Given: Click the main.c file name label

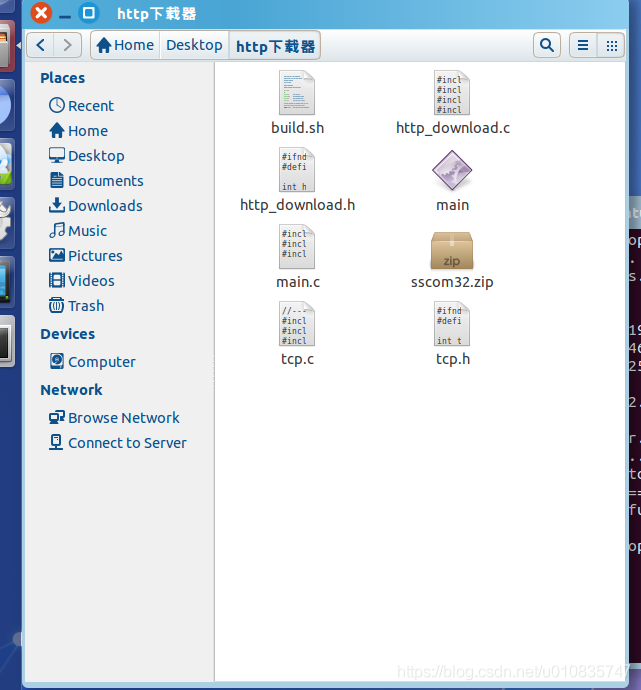Looking at the screenshot, I should coord(298,282).
